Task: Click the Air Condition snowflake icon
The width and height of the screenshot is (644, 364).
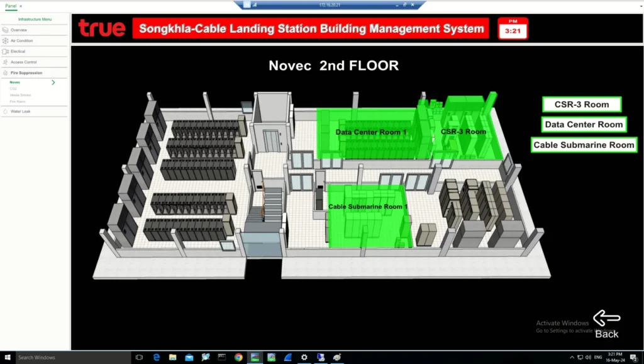Action: tap(5, 41)
